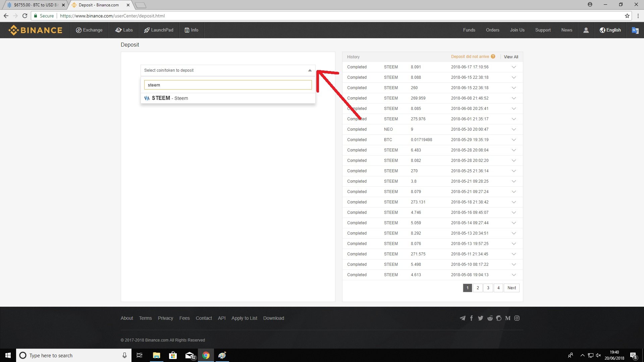Image resolution: width=644 pixels, height=362 pixels.
Task: Expand the BTC 0.01719498 deposit row
Action: pyautogui.click(x=514, y=140)
